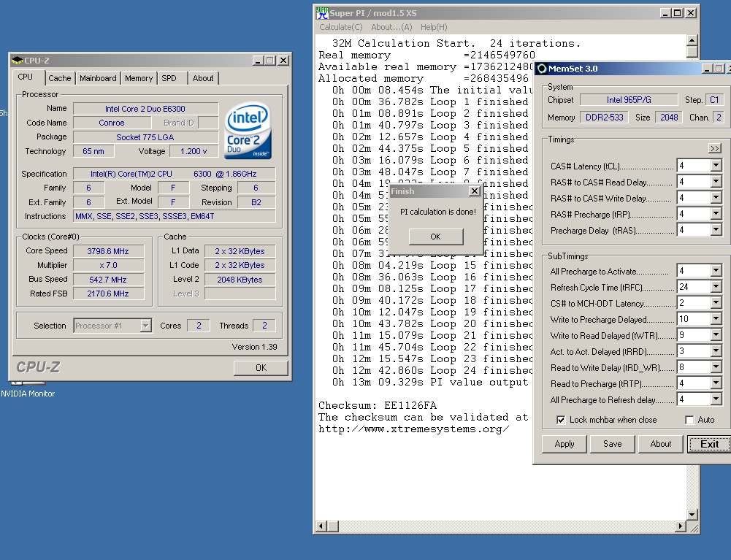Click the Checksum: EE1126FA line
Viewport: 731px width, 560px height.
(378, 405)
